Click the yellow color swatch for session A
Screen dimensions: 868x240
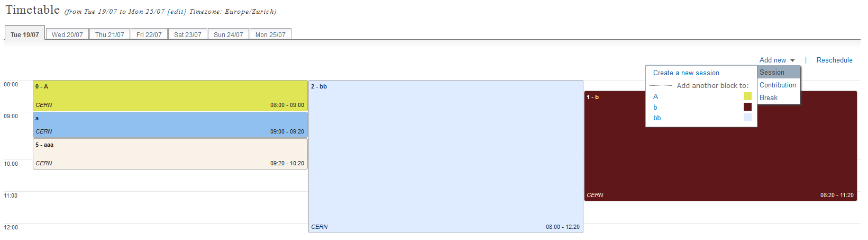click(747, 96)
